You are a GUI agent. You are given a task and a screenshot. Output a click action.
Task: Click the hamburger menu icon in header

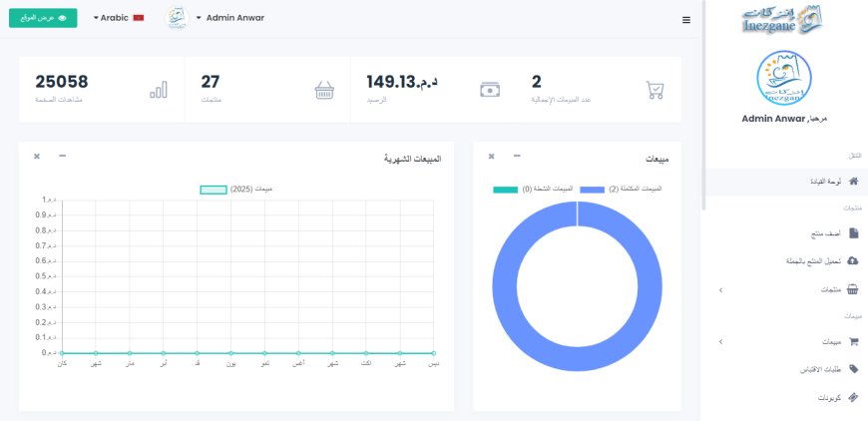685,19
